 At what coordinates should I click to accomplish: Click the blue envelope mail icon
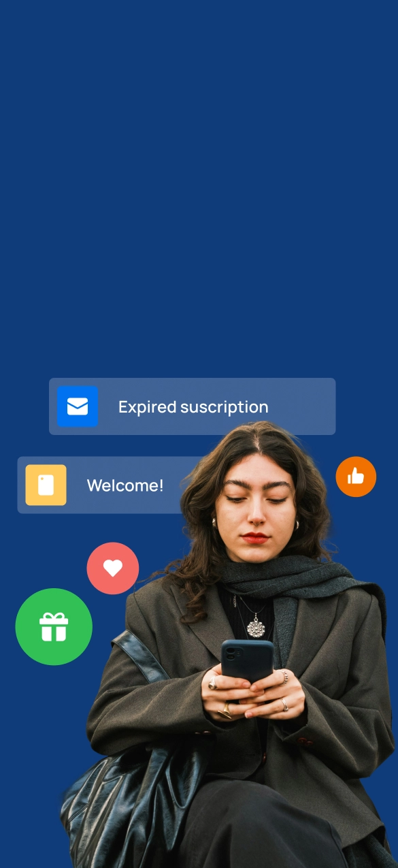[78, 406]
